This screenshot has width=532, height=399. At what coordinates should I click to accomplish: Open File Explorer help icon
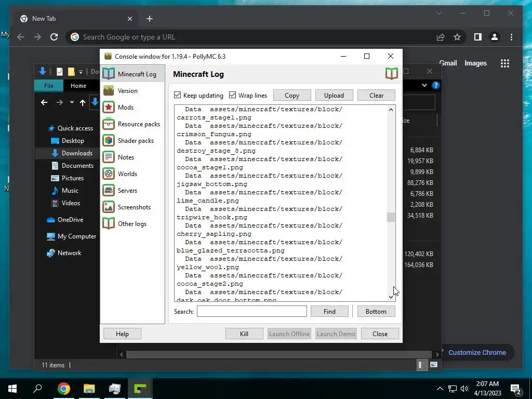[436, 85]
